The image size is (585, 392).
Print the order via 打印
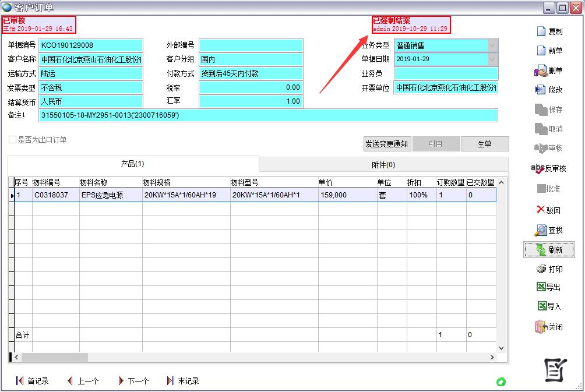click(x=541, y=269)
